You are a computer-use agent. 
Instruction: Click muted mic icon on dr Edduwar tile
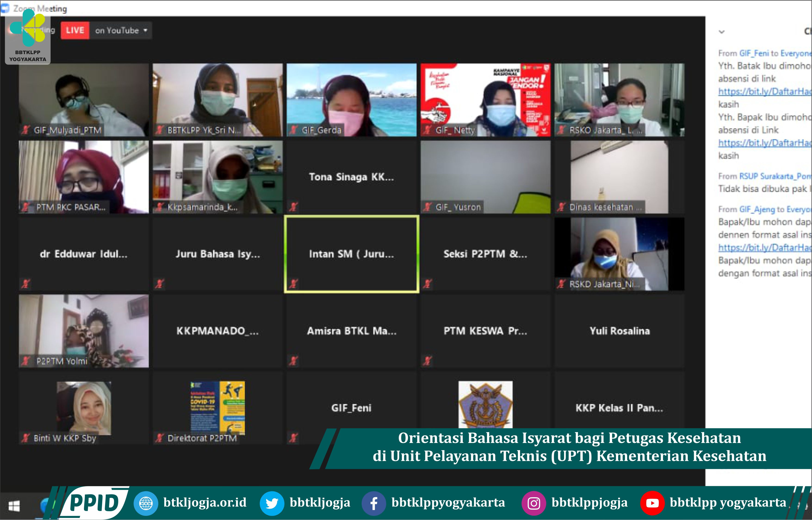pyautogui.click(x=26, y=284)
